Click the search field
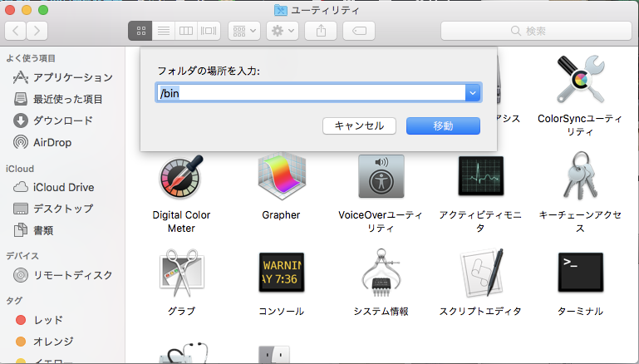This screenshot has height=364, width=639. 536,31
